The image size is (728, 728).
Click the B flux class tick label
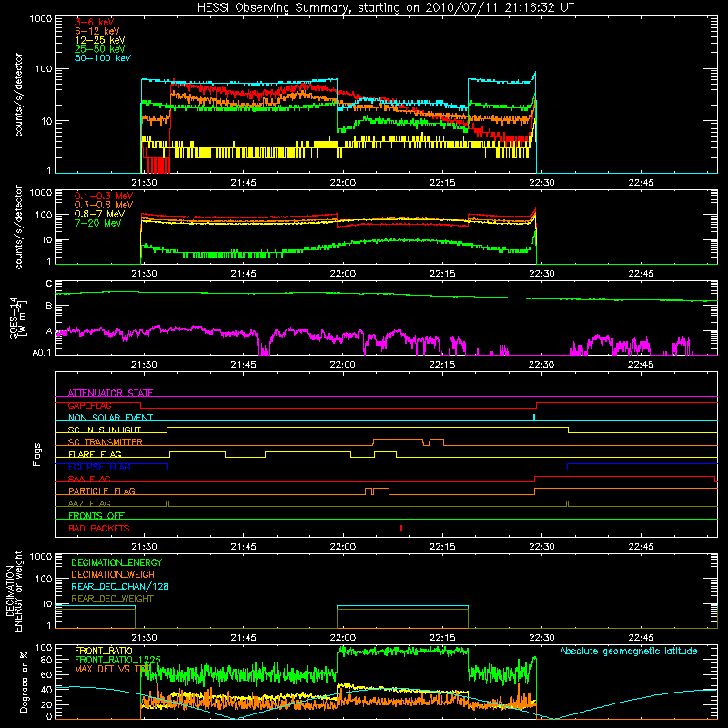pyautogui.click(x=49, y=306)
